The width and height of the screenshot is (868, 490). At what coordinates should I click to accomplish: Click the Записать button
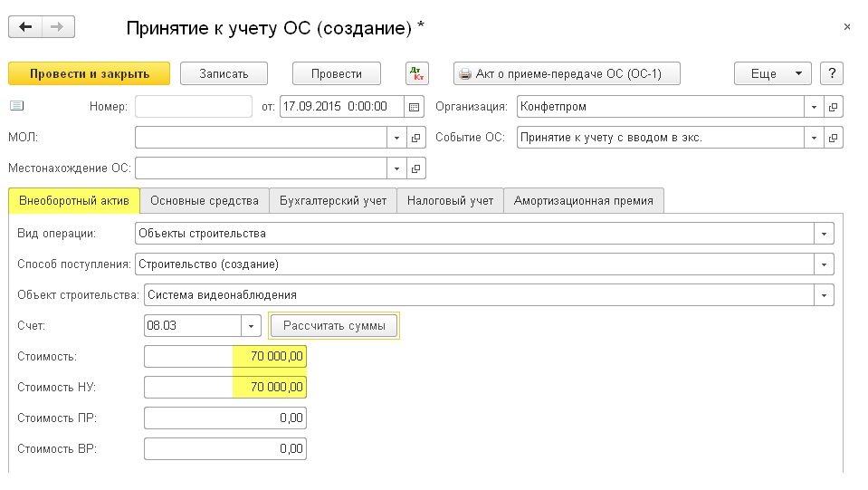pos(224,73)
